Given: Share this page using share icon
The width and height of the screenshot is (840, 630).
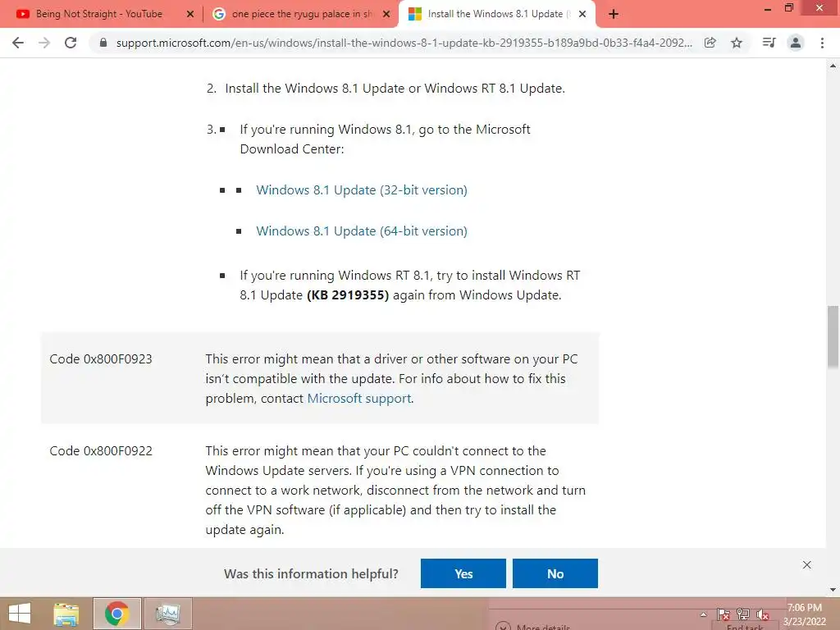Looking at the screenshot, I should [710, 43].
